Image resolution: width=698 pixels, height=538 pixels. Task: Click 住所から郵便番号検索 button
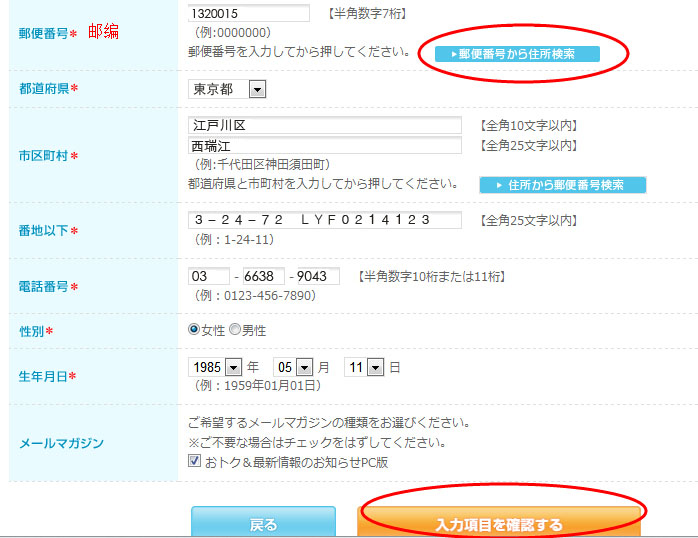[x=563, y=185]
